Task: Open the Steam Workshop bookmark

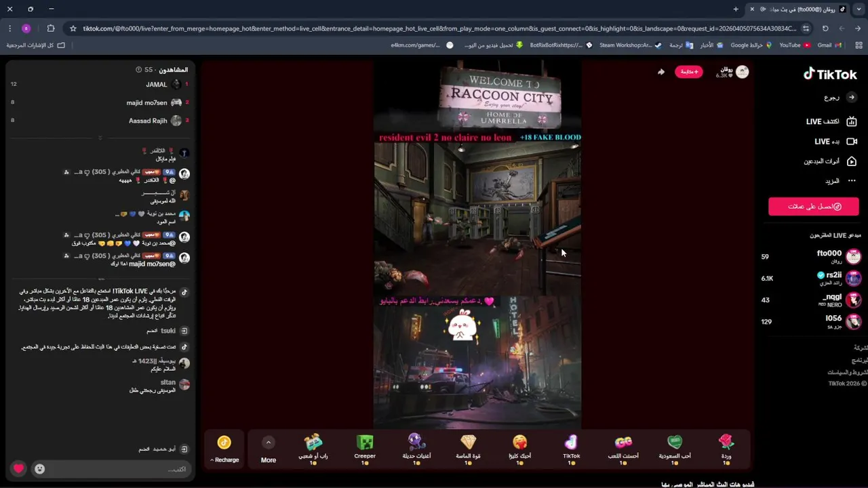Action: (x=631, y=45)
